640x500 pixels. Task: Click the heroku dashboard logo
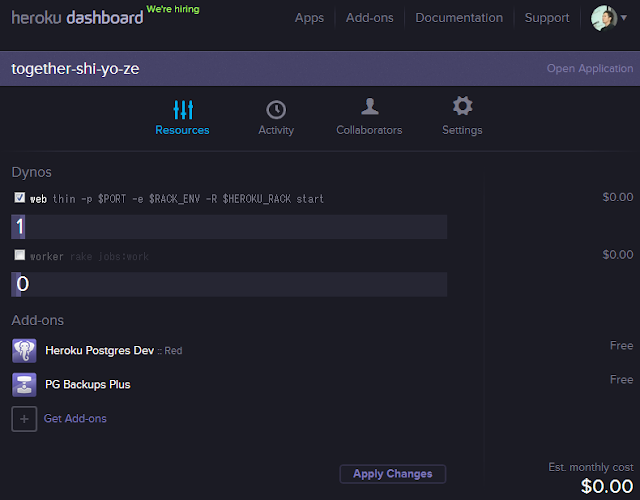77,18
